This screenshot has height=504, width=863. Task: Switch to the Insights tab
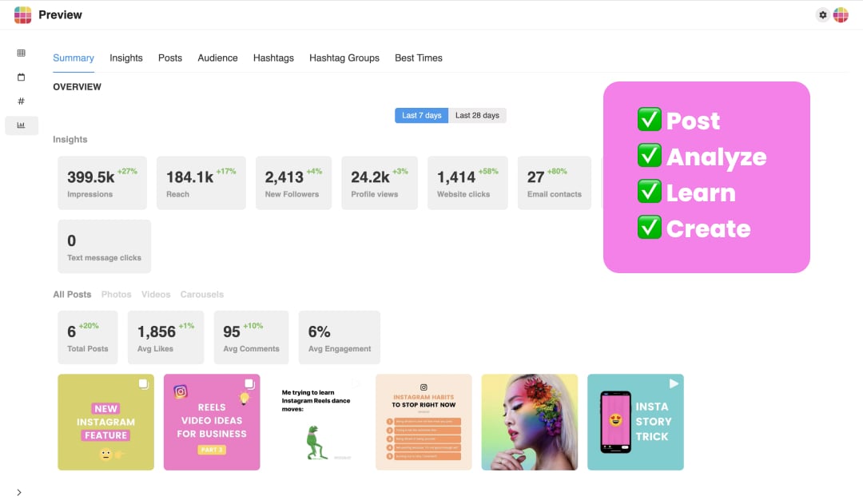tap(126, 58)
